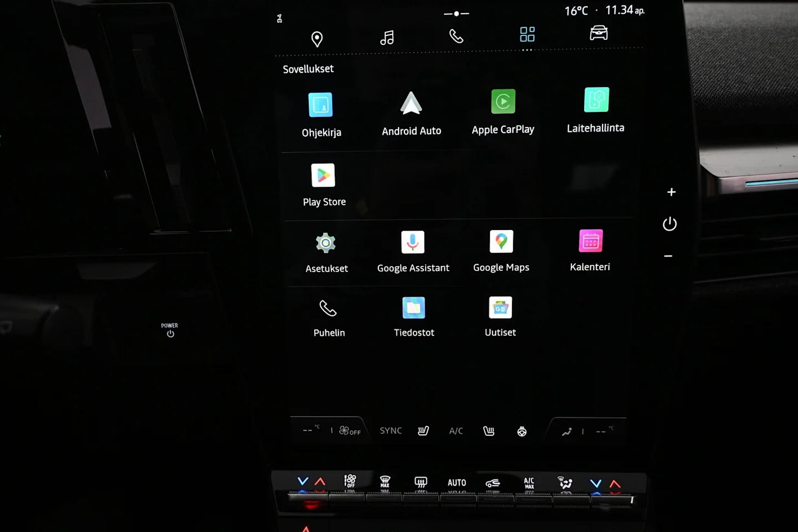798x532 pixels.
Task: Raise driver temperature with red arrow
Action: point(320,482)
